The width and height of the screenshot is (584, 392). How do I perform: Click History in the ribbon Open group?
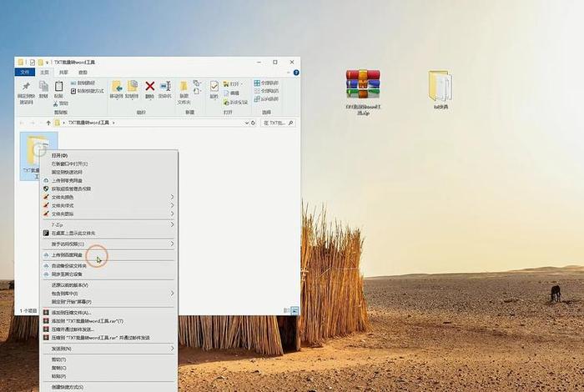[x=235, y=102]
